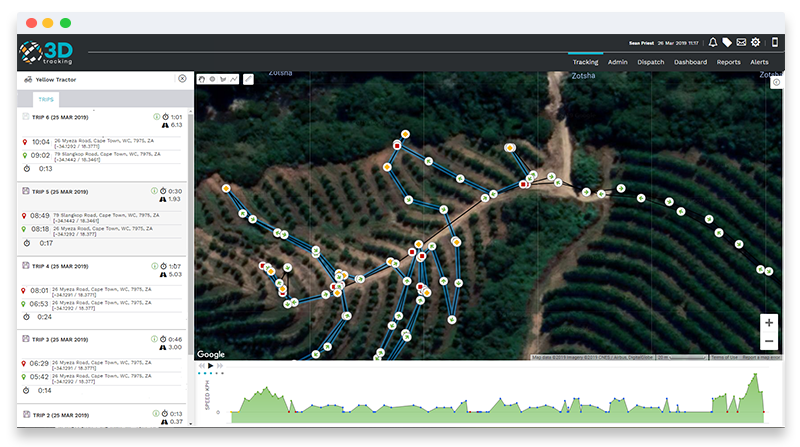The width and height of the screenshot is (800, 447).
Task: Toggle the Trip 4 checkbox
Action: tap(26, 265)
